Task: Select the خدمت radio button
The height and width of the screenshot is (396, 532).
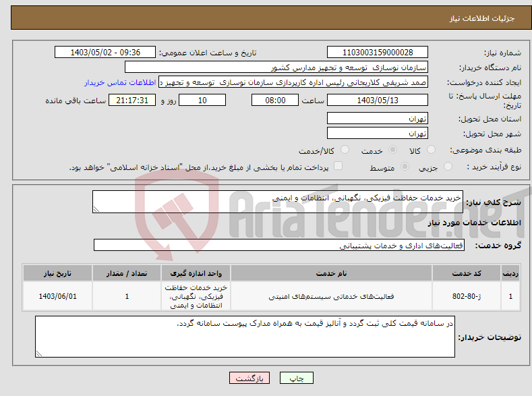Action: 392,150
